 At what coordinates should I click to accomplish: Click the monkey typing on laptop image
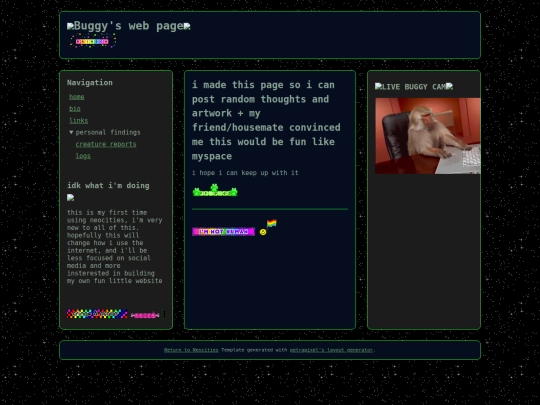coord(428,136)
